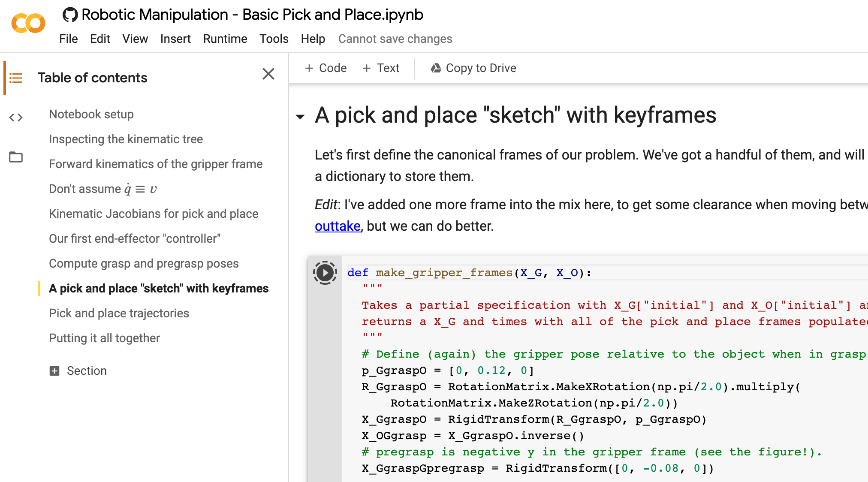Add a new Text cell
The image size is (868, 482).
(x=381, y=68)
